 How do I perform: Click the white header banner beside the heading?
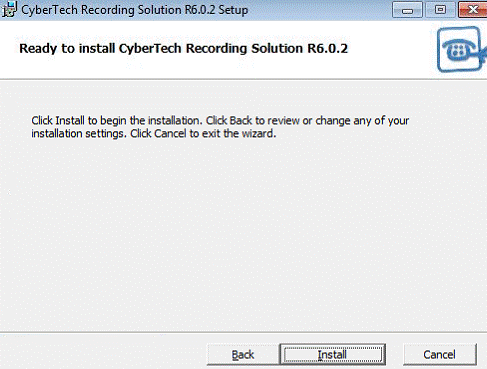tap(392, 49)
